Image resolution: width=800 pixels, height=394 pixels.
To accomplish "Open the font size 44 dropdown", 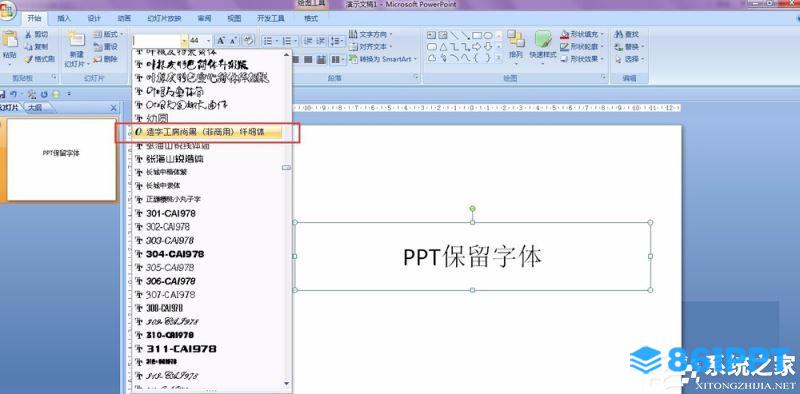I will [x=208, y=40].
